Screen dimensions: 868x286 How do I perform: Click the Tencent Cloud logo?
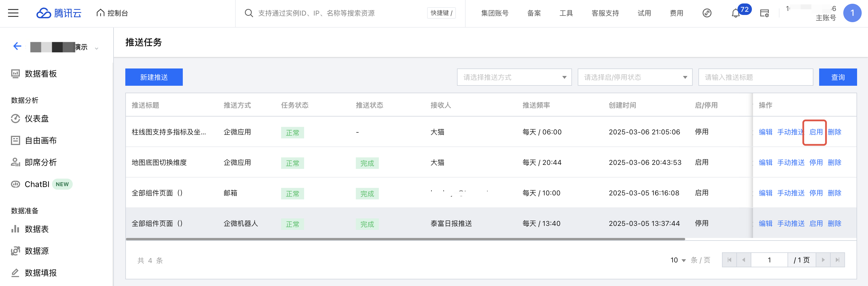[59, 13]
